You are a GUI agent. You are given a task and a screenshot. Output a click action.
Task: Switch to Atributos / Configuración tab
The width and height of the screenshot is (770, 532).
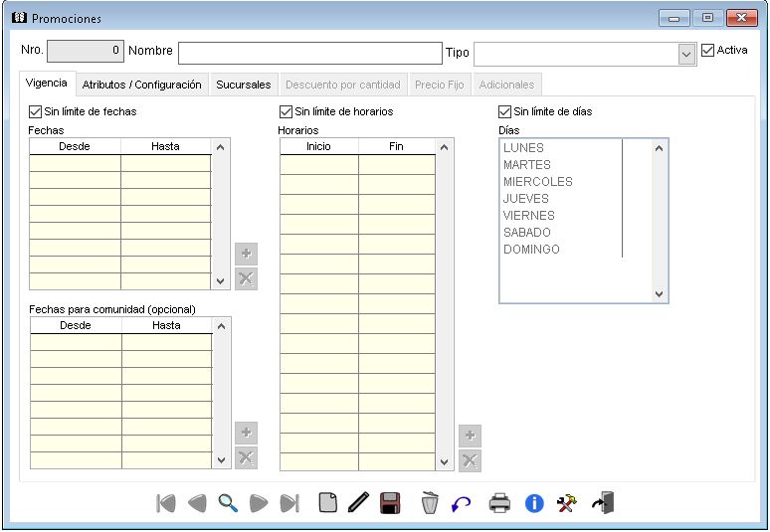tap(141, 86)
